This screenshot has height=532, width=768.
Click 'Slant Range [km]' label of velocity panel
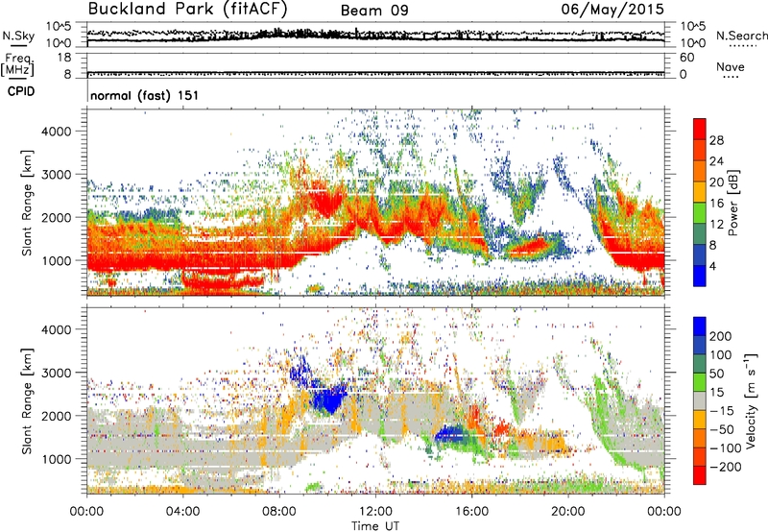tap(27, 401)
